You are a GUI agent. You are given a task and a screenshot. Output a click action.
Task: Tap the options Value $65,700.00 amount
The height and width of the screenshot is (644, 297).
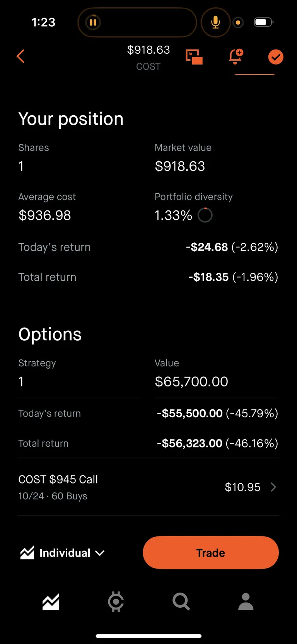tap(191, 382)
